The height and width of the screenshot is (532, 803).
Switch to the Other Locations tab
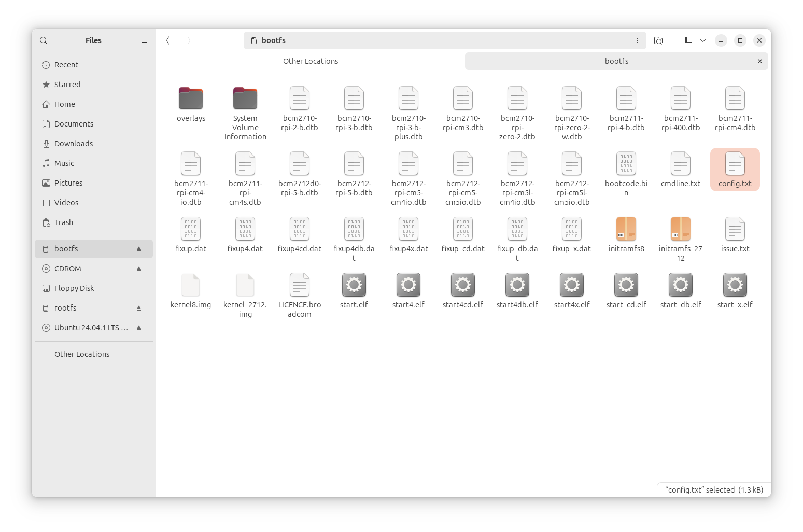click(310, 61)
